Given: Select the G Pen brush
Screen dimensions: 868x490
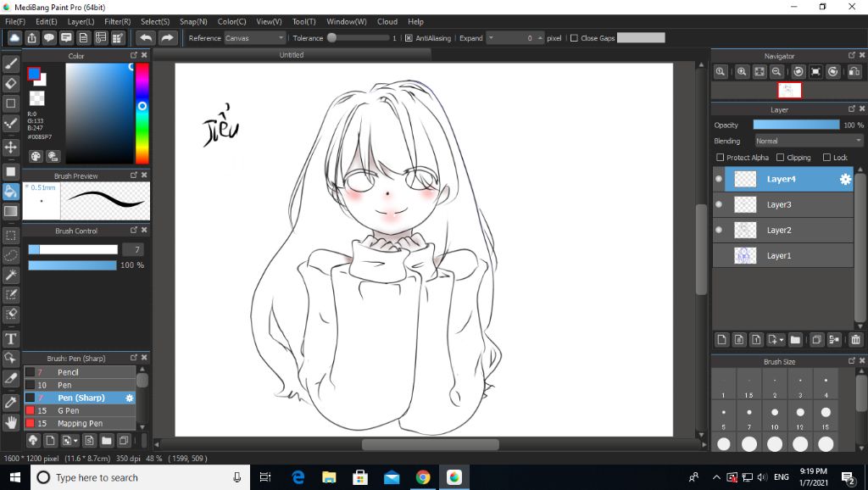Looking at the screenshot, I should (80, 410).
